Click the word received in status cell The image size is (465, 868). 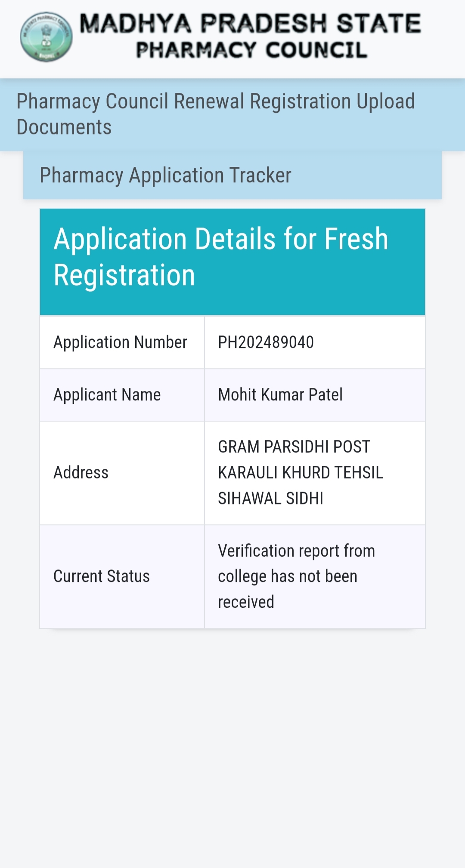tap(246, 602)
